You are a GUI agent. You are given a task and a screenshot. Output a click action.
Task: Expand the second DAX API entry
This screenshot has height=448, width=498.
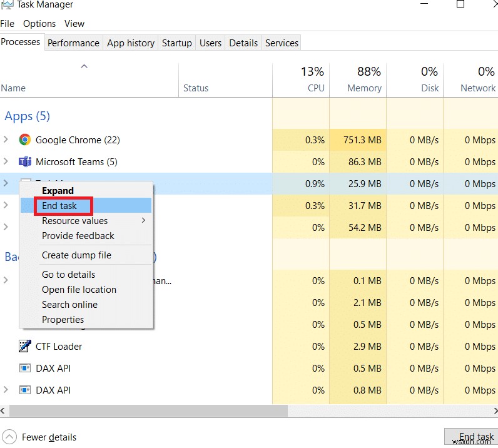pos(6,390)
